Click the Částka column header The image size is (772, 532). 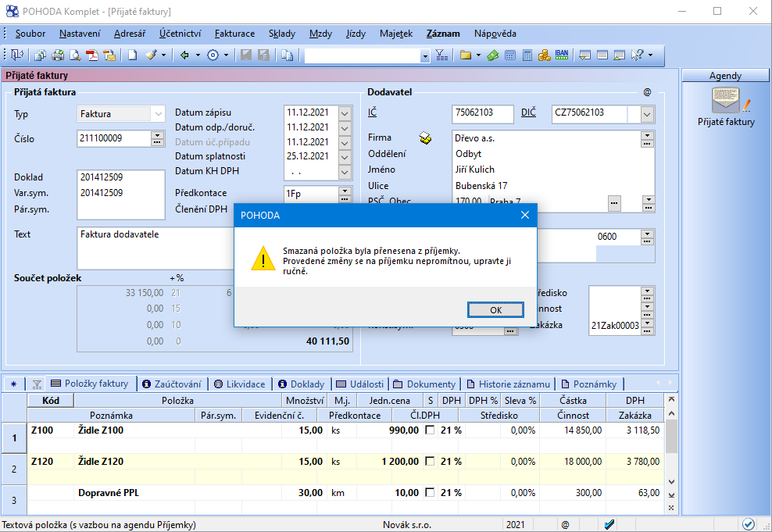[x=573, y=401]
